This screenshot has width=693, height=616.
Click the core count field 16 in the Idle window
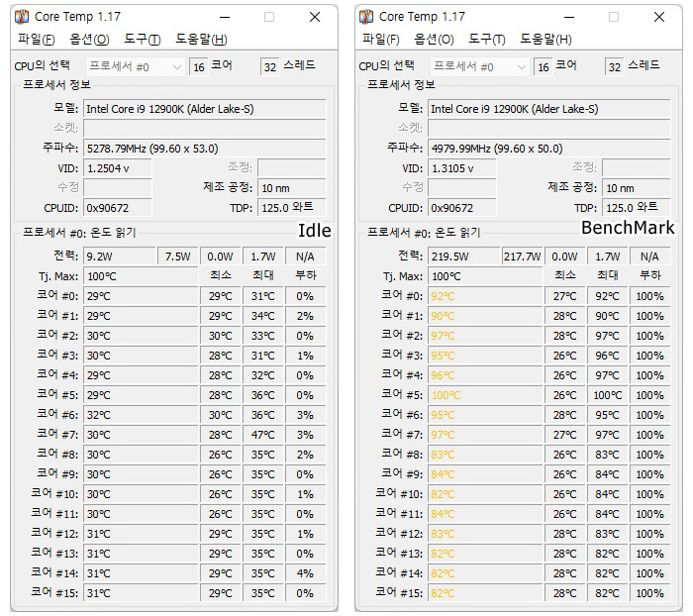198,66
